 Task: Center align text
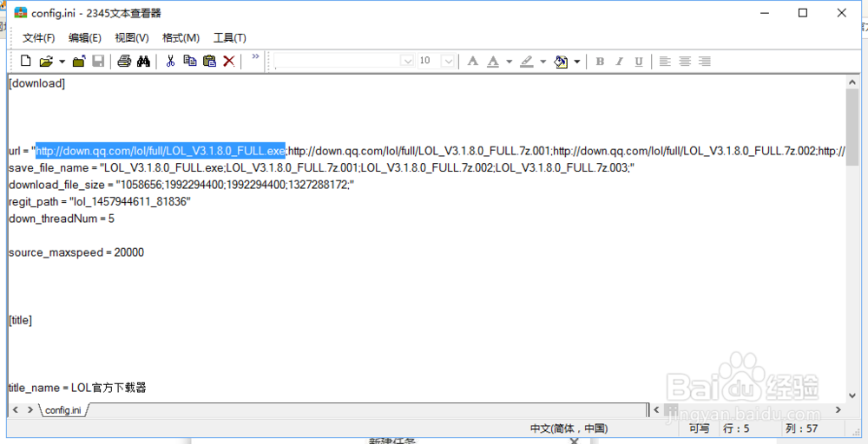pyautogui.click(x=685, y=62)
